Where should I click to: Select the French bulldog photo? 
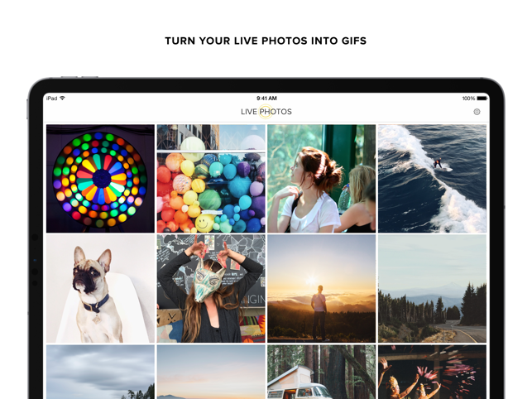point(100,289)
